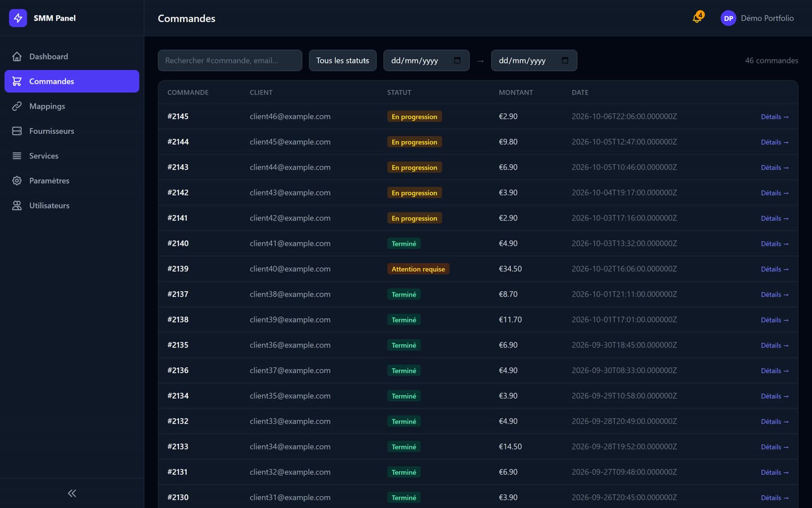Click the SMM Panel lightning logo icon
This screenshot has width=812, height=508.
[x=18, y=18]
